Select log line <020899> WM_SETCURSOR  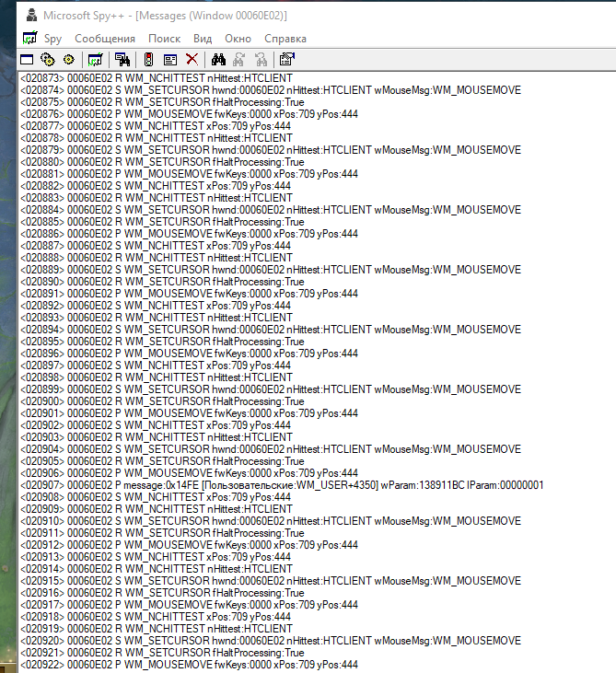click(x=271, y=389)
